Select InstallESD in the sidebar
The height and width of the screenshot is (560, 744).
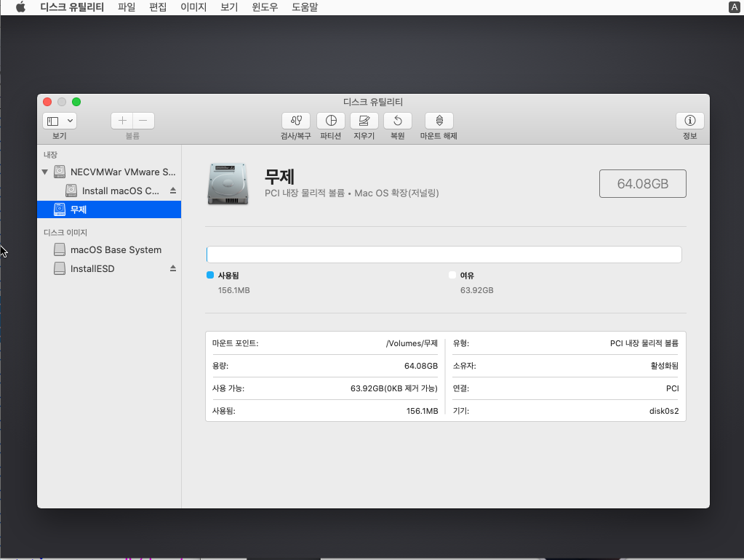pos(92,268)
